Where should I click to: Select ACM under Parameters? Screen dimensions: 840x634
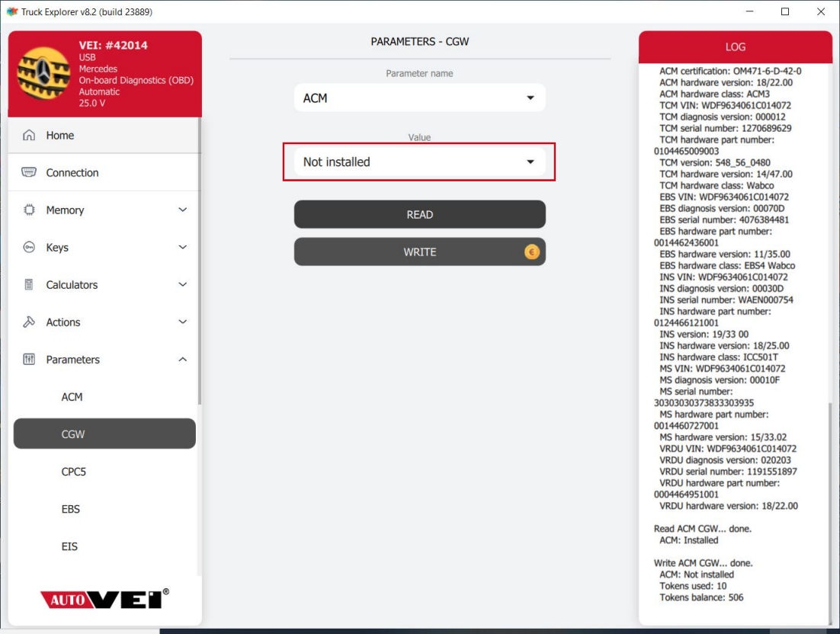tap(72, 397)
